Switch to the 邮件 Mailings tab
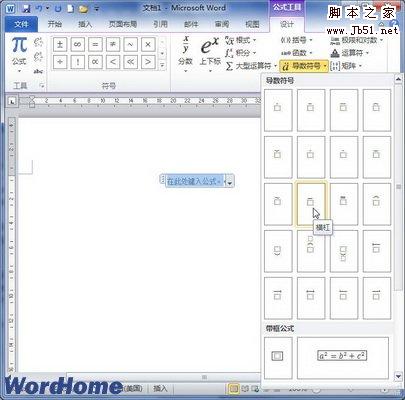Viewport: 405px width, 400px height. 191,24
